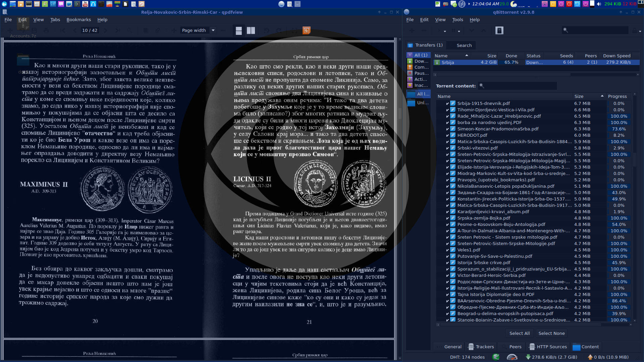This screenshot has height=362, width=644.
Task: Enable continuous page layout in qpdfview
Action: [239, 31]
